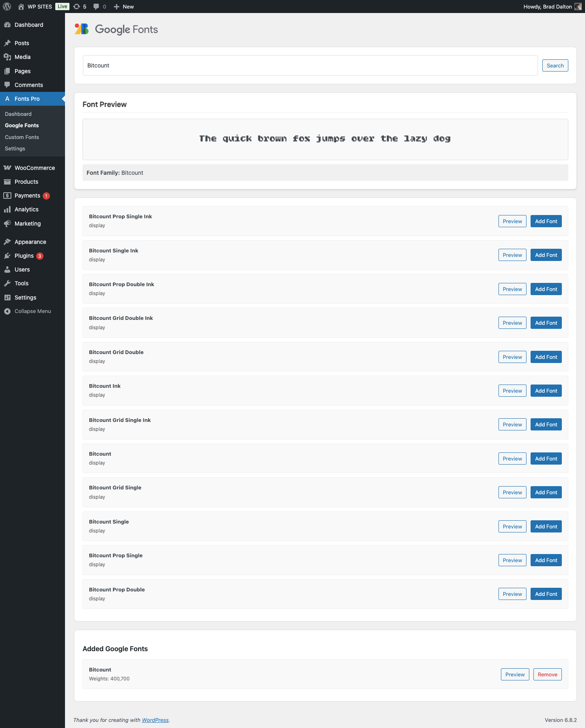Open the New content dropdown
Viewport: 585px width, 728px height.
pos(124,7)
